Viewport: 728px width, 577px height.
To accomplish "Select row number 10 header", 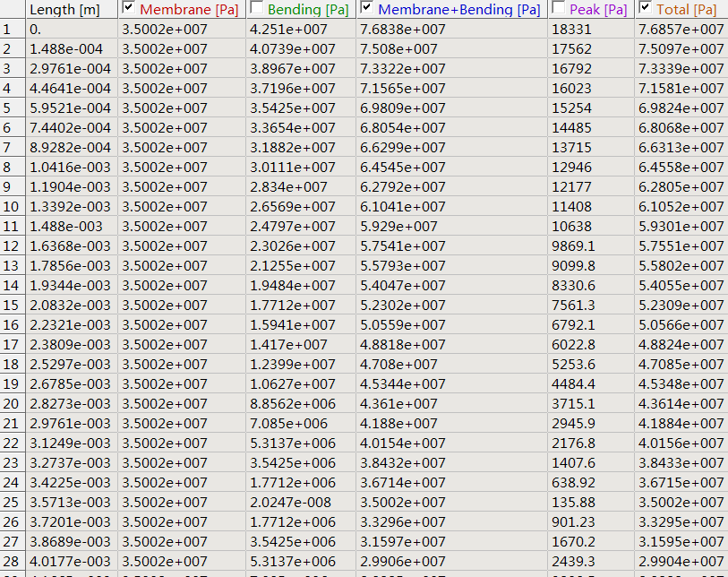I will click(x=12, y=207).
